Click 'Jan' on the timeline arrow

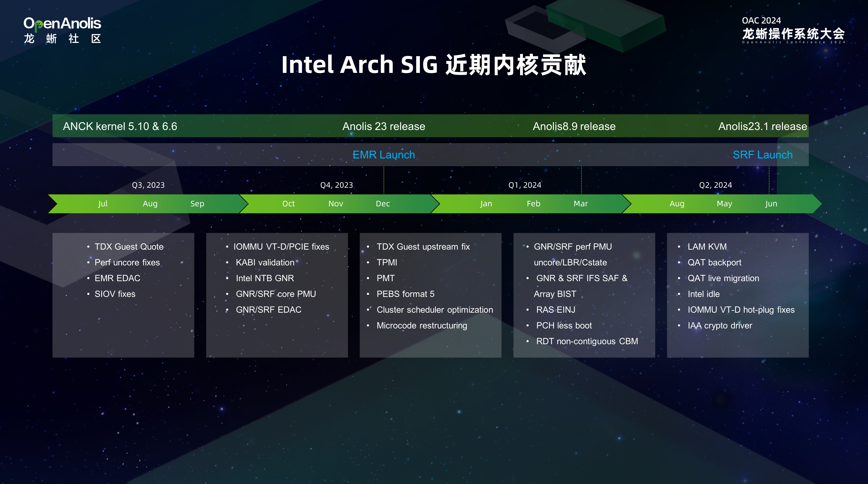[486, 204]
